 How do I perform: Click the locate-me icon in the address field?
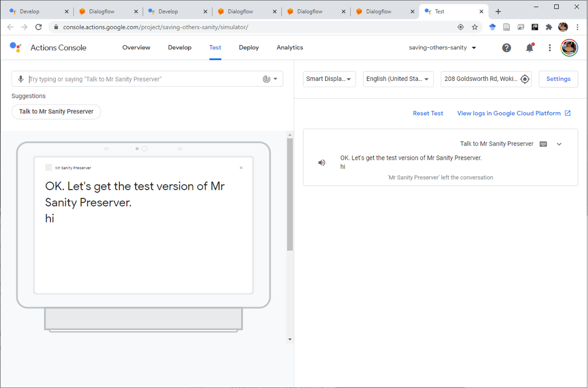coord(525,79)
